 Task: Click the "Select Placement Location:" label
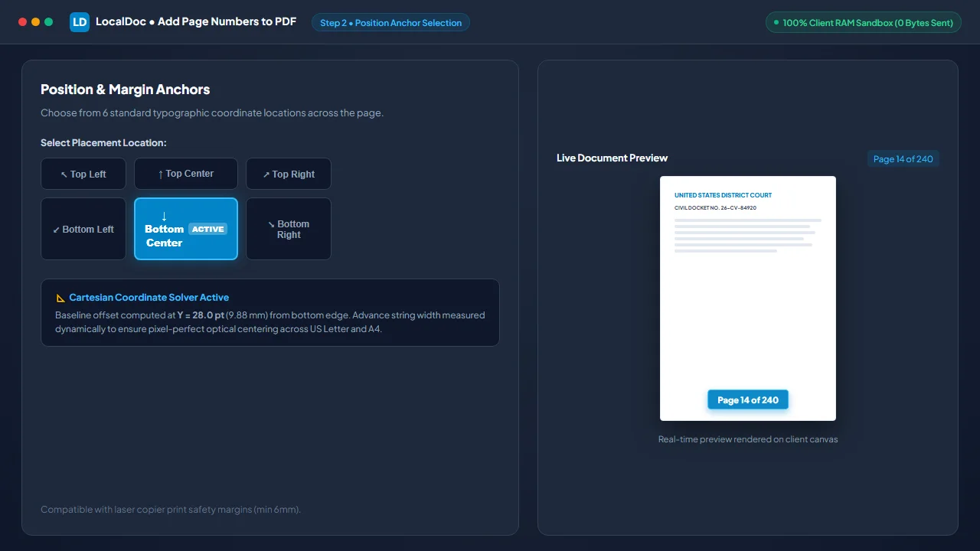(x=103, y=142)
